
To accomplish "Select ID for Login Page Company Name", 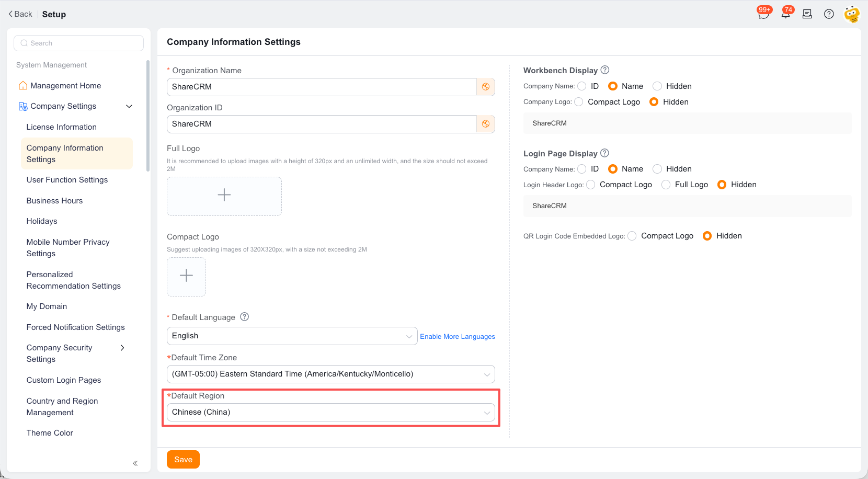I will (x=582, y=169).
